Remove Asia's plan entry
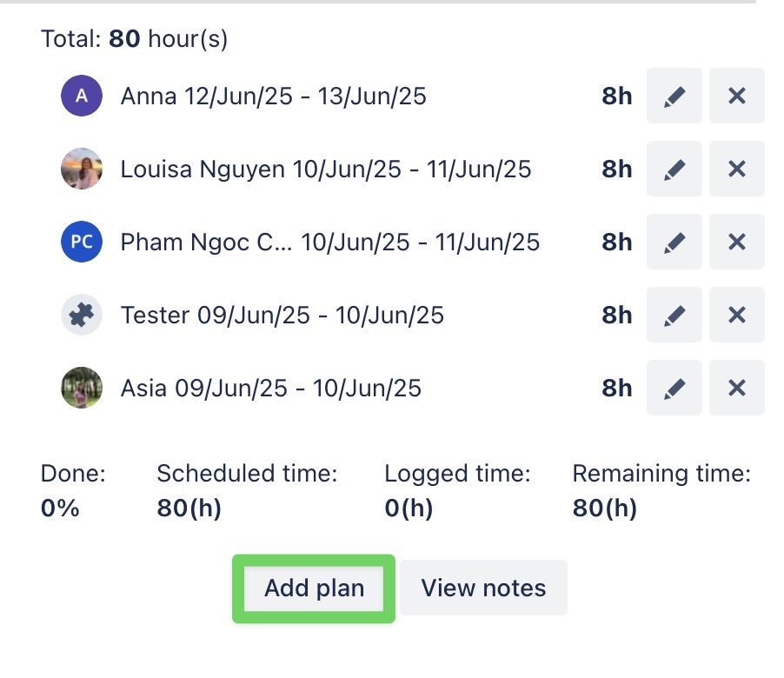This screenshot has height=678, width=784. (737, 388)
